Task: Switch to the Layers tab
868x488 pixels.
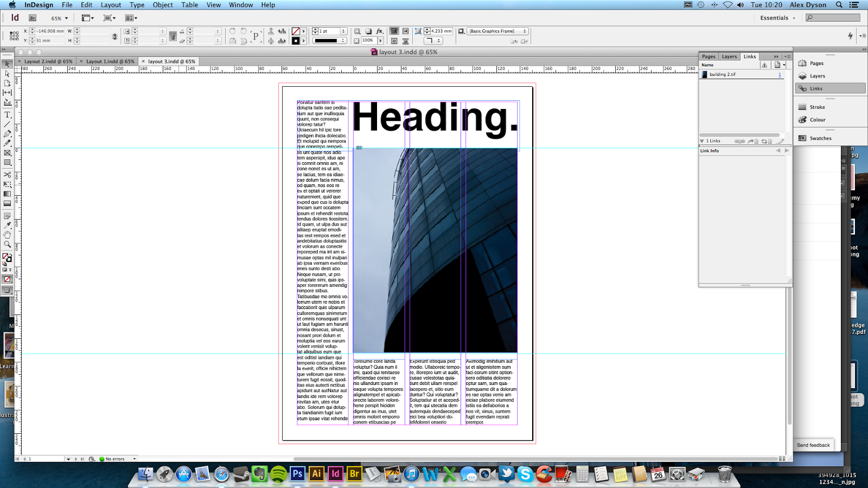Action: (729, 56)
